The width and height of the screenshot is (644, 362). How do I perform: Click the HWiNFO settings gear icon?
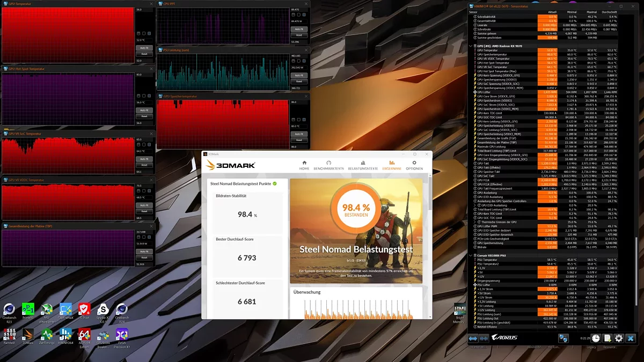tap(619, 338)
